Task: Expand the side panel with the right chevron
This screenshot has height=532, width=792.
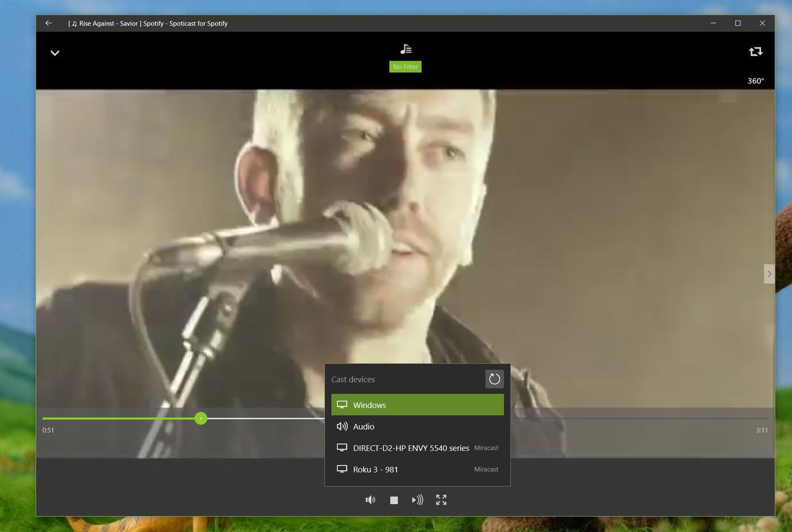Action: (769, 274)
